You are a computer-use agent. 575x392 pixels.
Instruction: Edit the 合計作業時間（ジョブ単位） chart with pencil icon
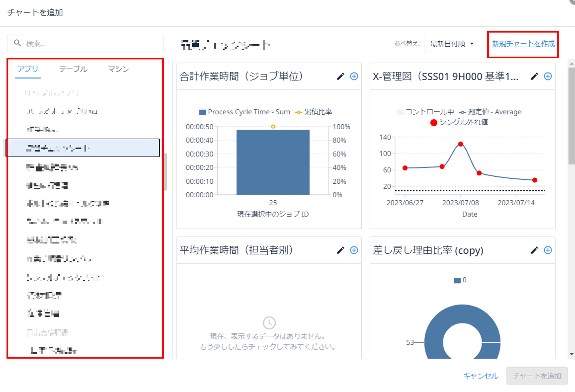(x=340, y=76)
